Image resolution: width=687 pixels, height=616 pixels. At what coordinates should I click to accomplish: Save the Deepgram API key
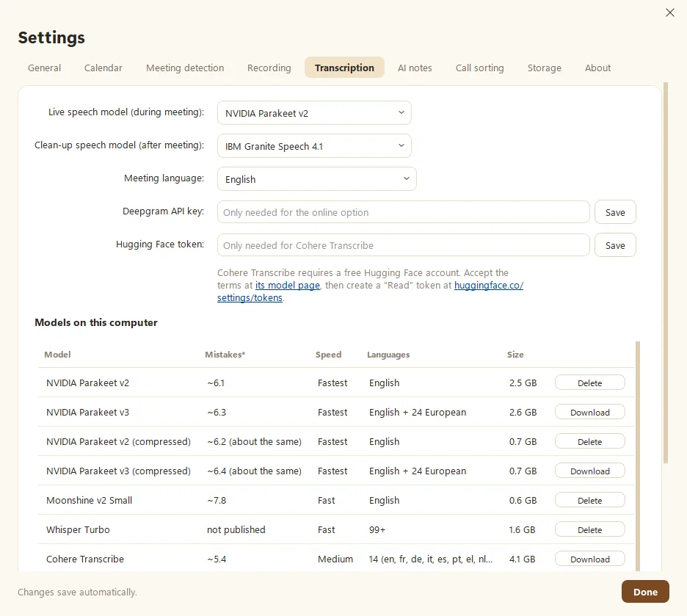pos(615,212)
